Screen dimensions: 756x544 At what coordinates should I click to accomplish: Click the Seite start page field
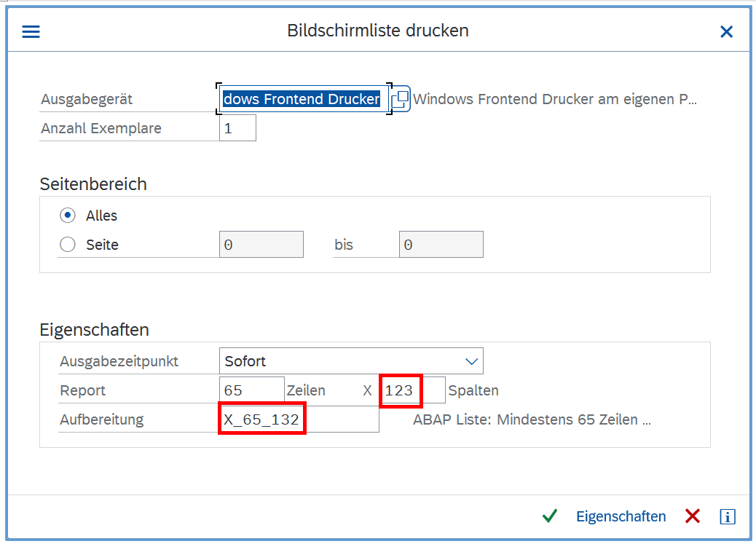pos(261,245)
